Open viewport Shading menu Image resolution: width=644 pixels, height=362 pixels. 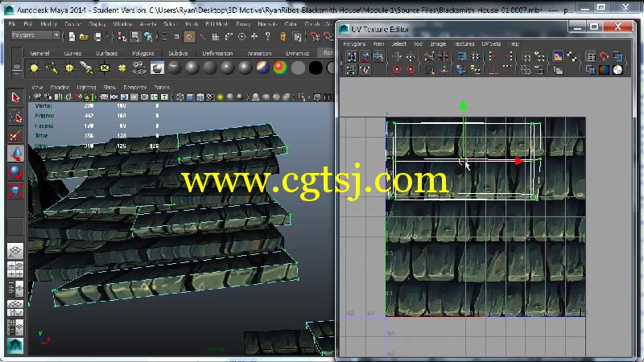click(x=60, y=88)
